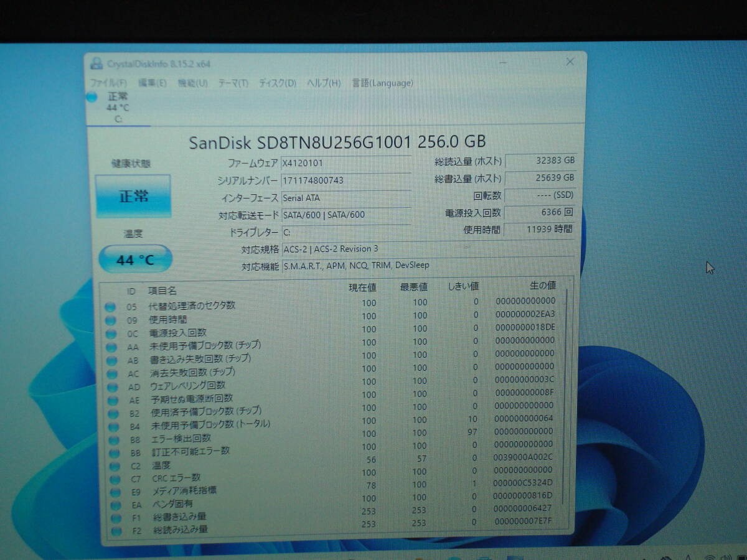Screen dimensions: 747x560
Task: Open the 編集(E) menu
Action: [x=153, y=83]
